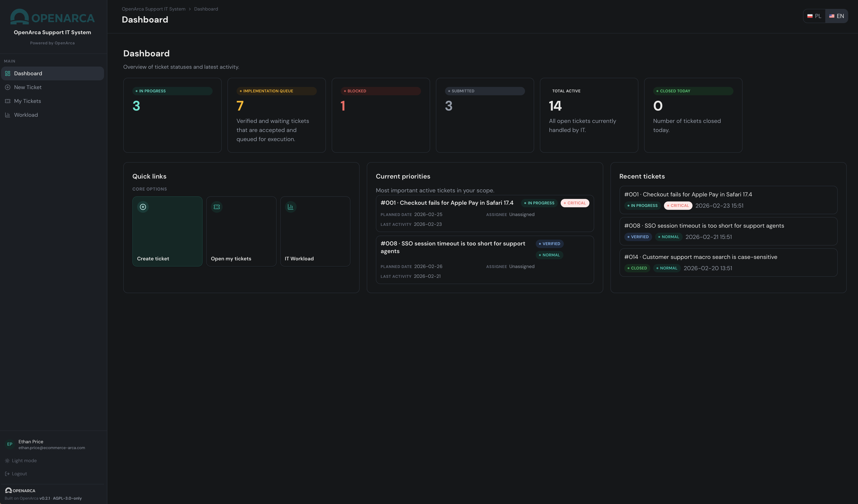Click the Logout icon at sidebar bottom
The image size is (858, 504).
tap(7, 473)
